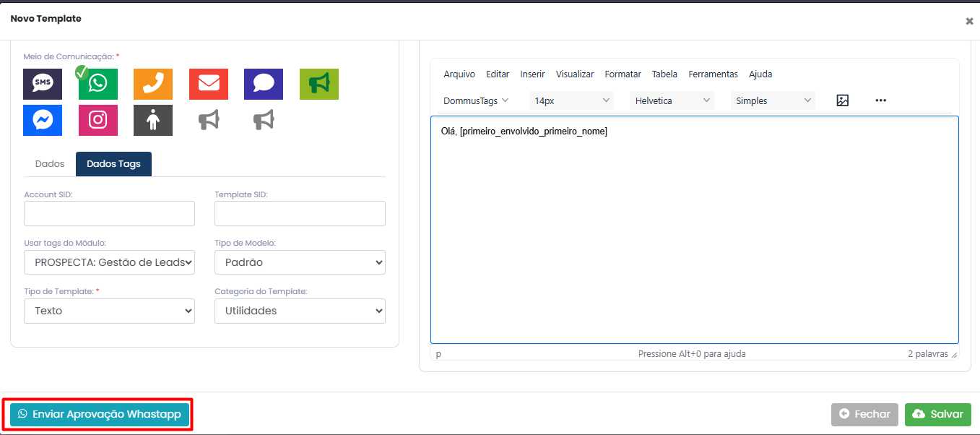Select the green megaphone channel icon

coord(319,85)
